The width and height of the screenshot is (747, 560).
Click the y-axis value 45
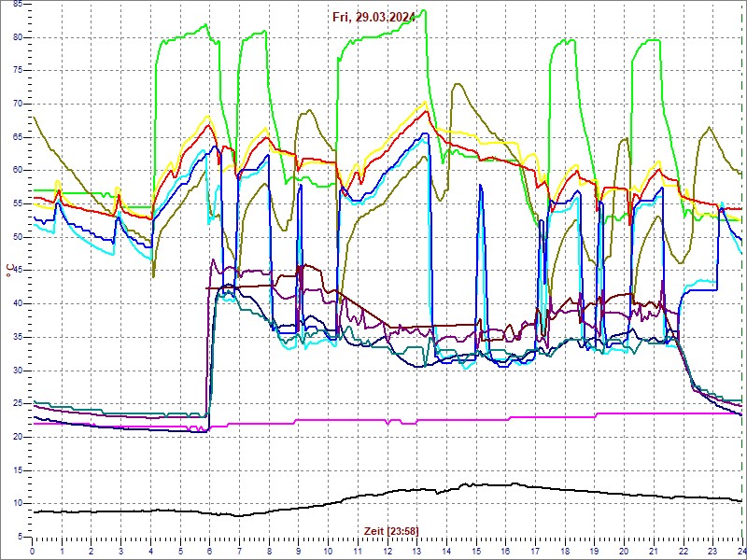coord(17,271)
